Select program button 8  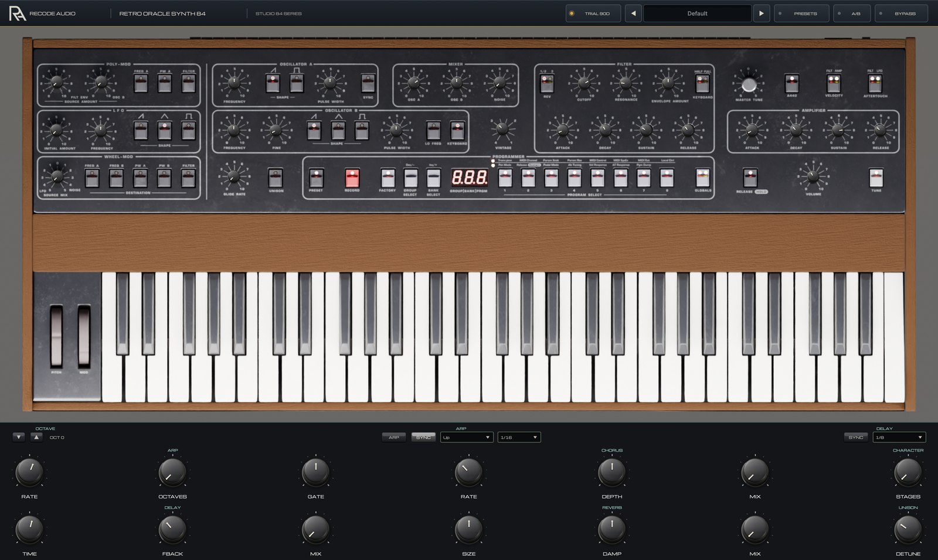(x=667, y=178)
